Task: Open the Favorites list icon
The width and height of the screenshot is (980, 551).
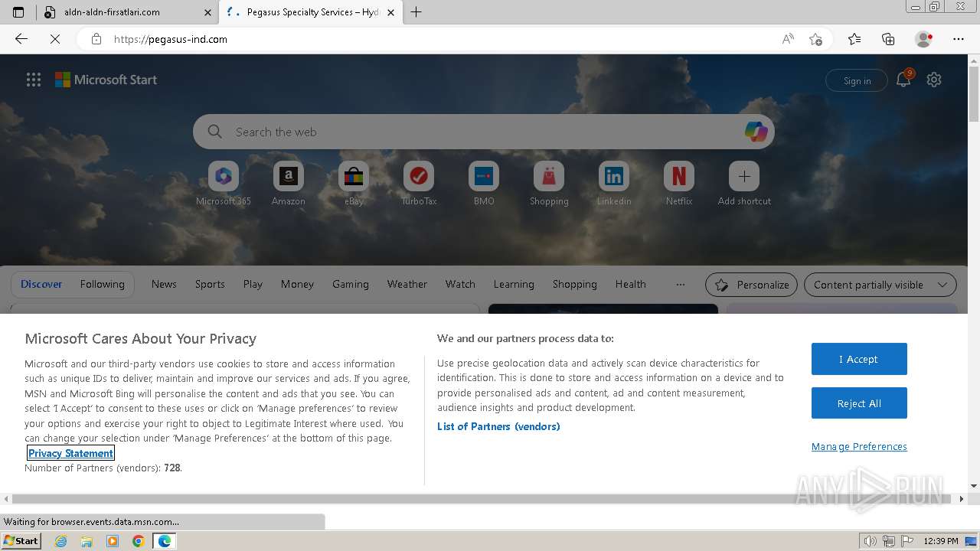Action: click(854, 39)
